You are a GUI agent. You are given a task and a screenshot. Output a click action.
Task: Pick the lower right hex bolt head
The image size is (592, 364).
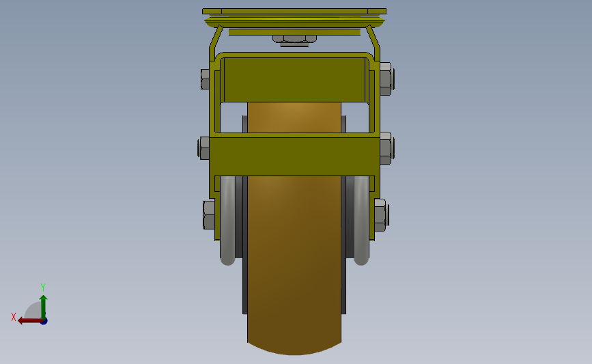click(381, 215)
